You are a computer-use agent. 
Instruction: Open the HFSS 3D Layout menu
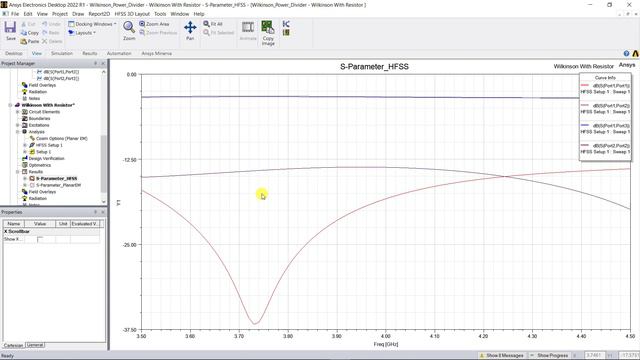coord(132,14)
